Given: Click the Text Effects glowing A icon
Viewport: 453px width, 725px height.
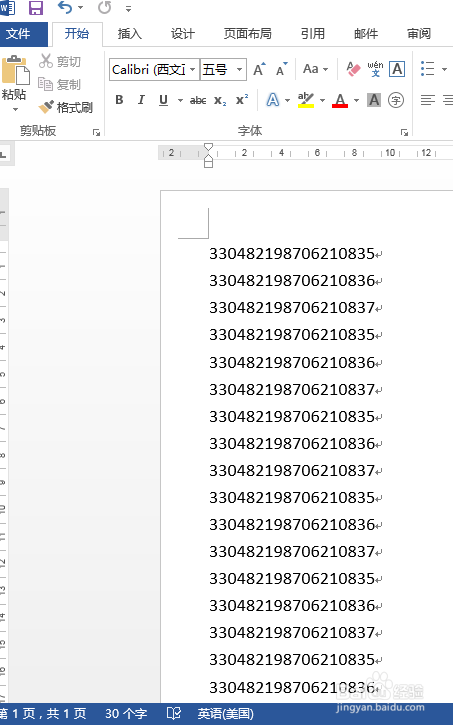Looking at the screenshot, I should 273,100.
